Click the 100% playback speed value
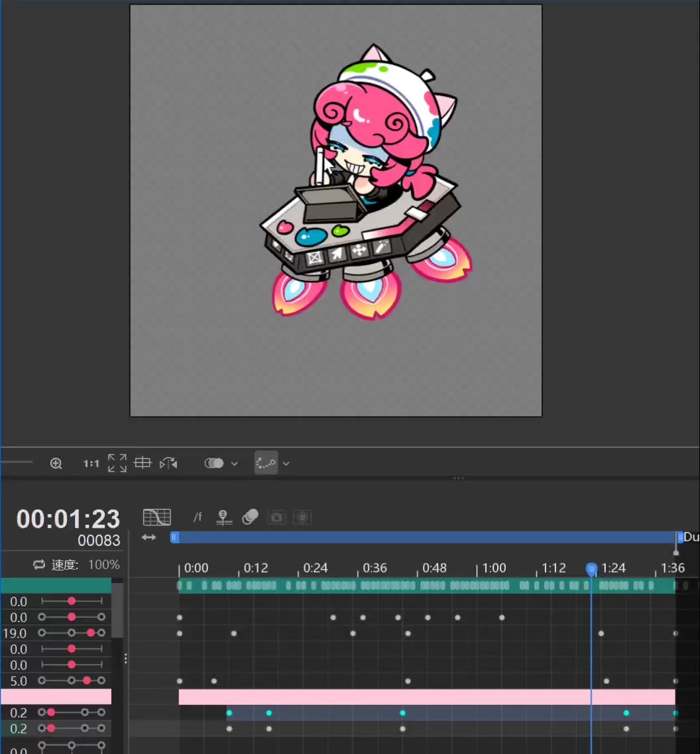Viewport: 700px width, 754px height. (x=104, y=565)
